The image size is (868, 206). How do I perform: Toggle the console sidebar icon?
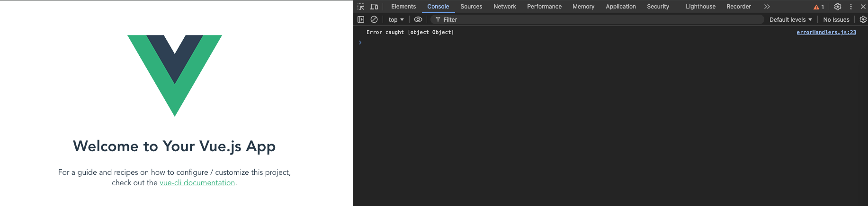coord(361,19)
